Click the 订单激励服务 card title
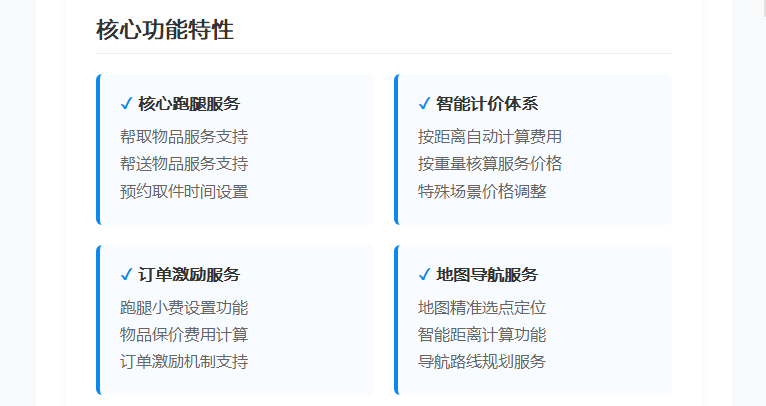Viewport: 766px width, 406px height. tap(189, 275)
